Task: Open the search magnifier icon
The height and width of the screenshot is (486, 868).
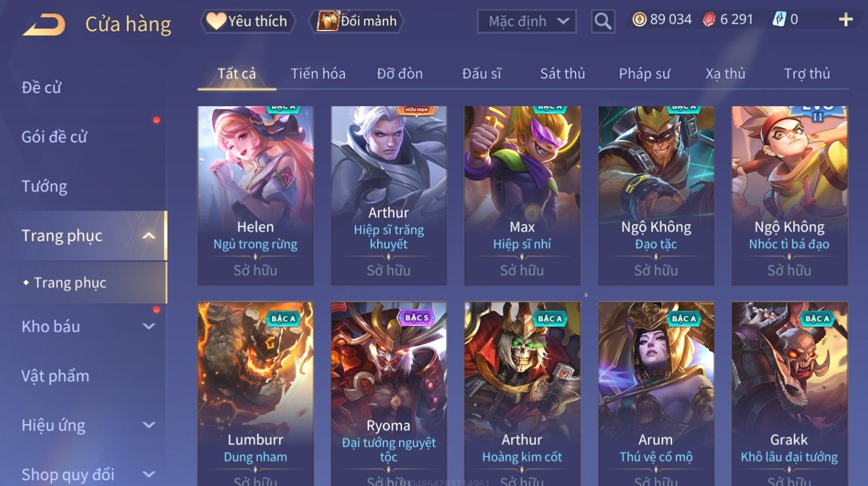Action: [x=603, y=21]
